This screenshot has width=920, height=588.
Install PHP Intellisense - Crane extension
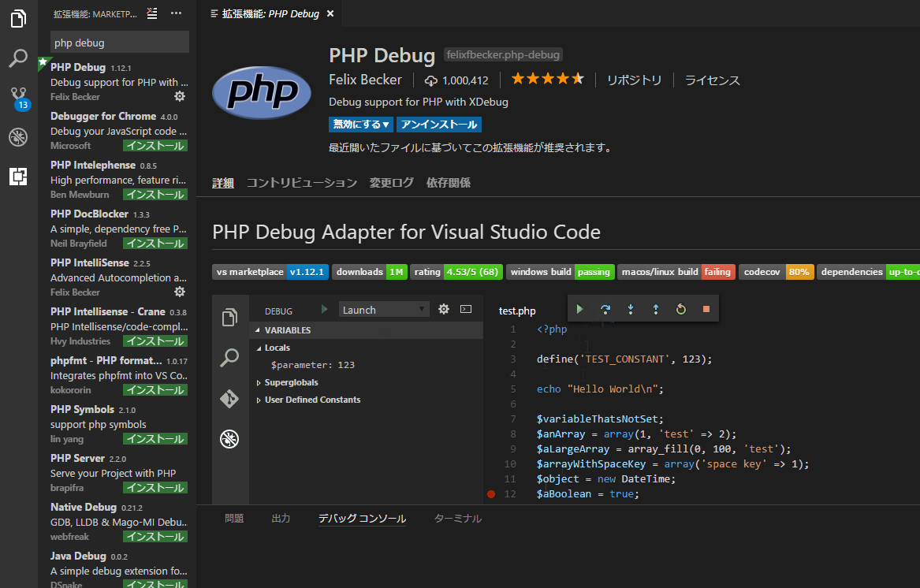(x=155, y=341)
